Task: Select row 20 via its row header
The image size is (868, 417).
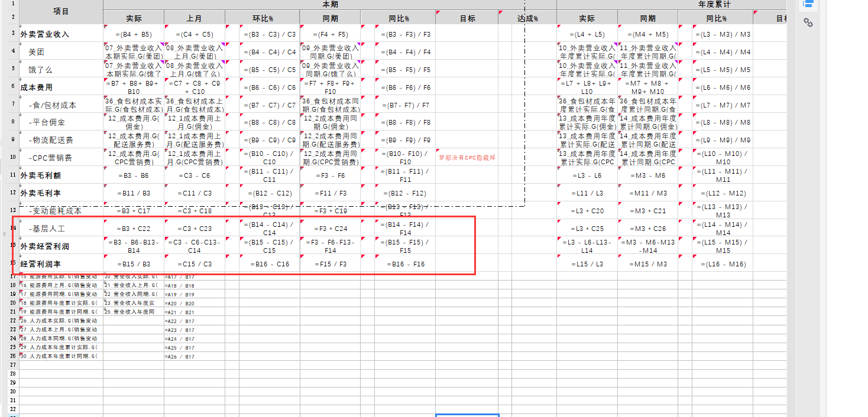Action: [12, 303]
